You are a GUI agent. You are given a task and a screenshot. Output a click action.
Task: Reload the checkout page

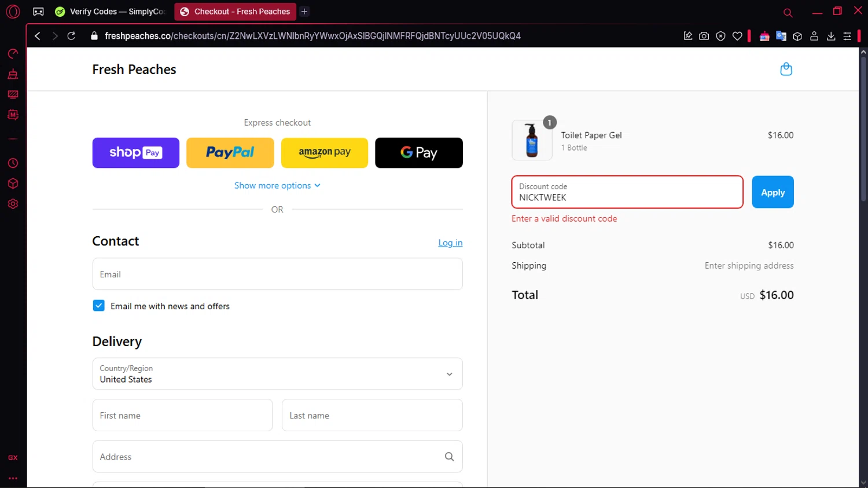pos(71,36)
